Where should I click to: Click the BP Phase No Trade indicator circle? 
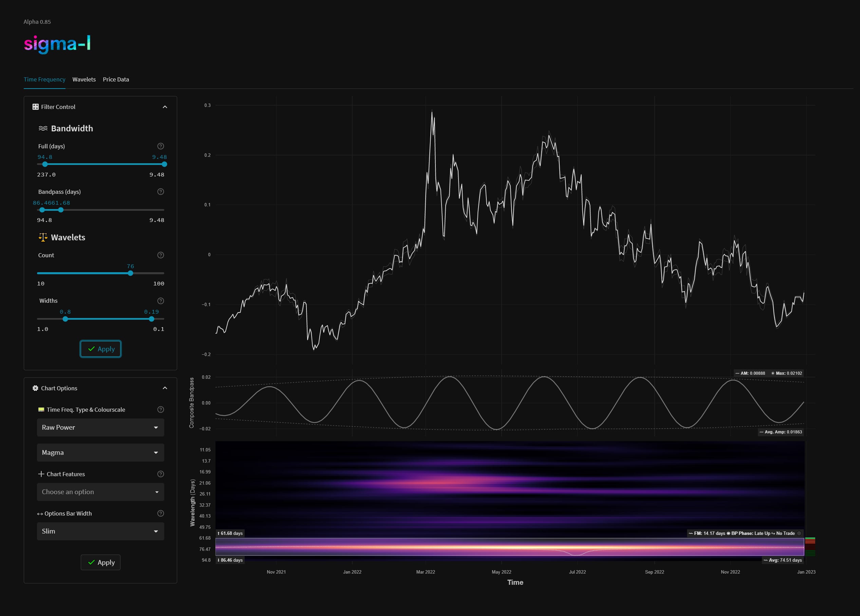point(799,533)
